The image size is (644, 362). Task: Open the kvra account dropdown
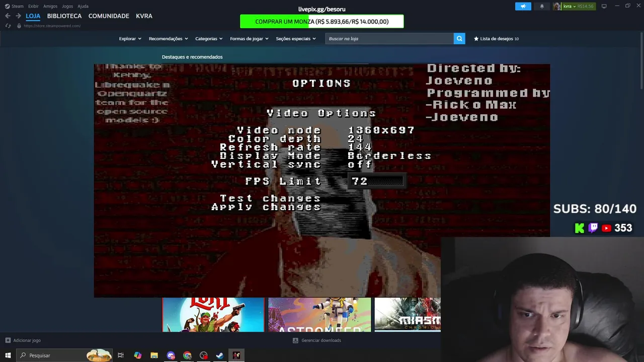(570, 6)
